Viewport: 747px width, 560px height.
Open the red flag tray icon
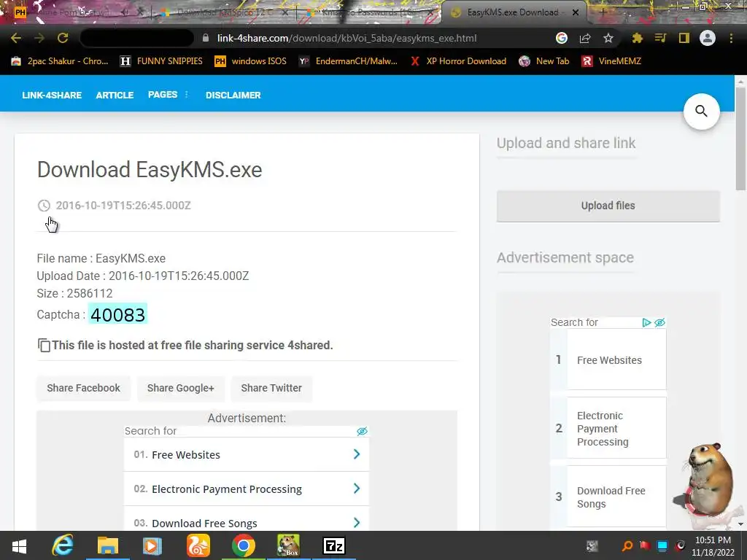(645, 545)
